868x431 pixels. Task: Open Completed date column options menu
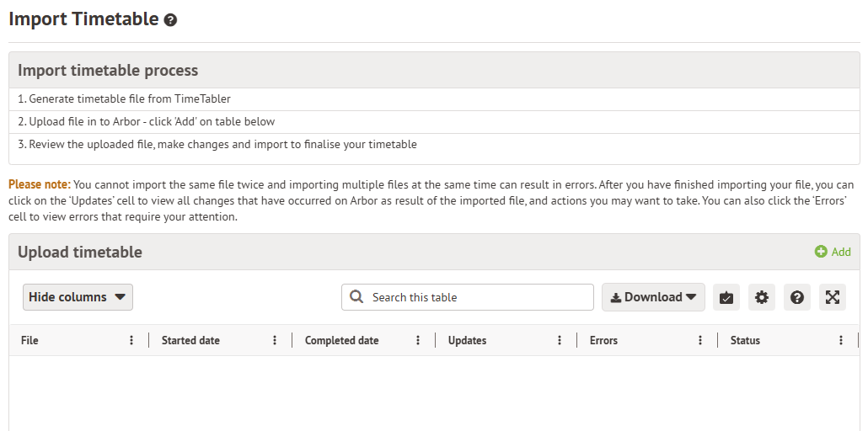coord(418,341)
